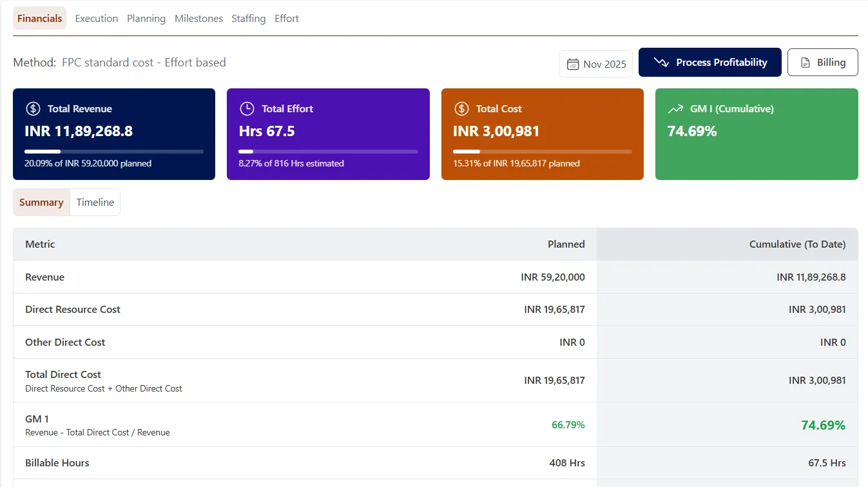Click the trend icon in Process Profitability

point(661,63)
